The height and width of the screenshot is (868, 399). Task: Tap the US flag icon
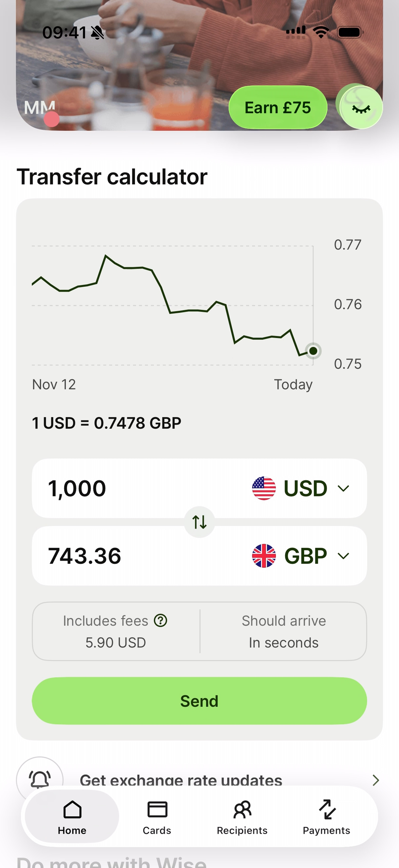click(264, 488)
